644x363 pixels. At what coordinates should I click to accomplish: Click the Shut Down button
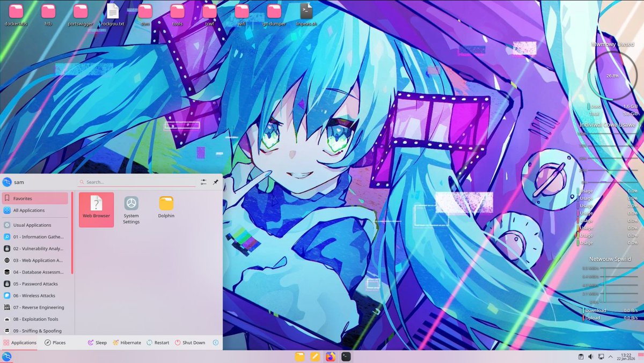[190, 343]
